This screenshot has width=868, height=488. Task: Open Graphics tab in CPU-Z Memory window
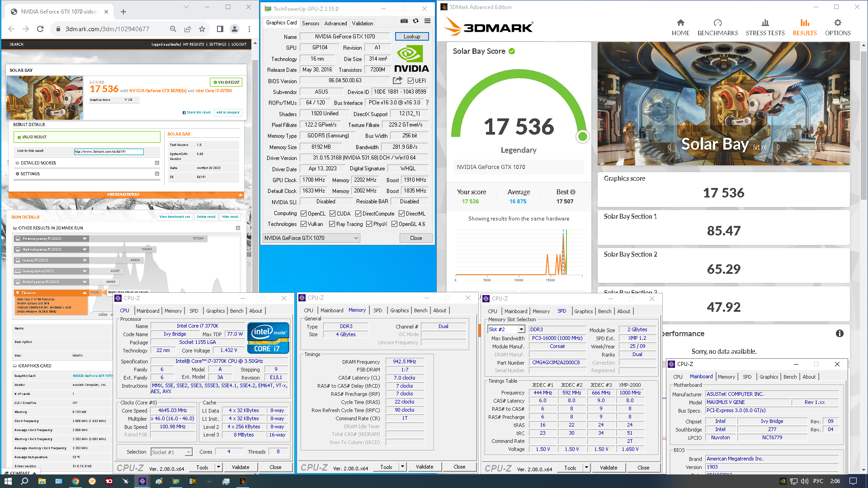coord(400,310)
